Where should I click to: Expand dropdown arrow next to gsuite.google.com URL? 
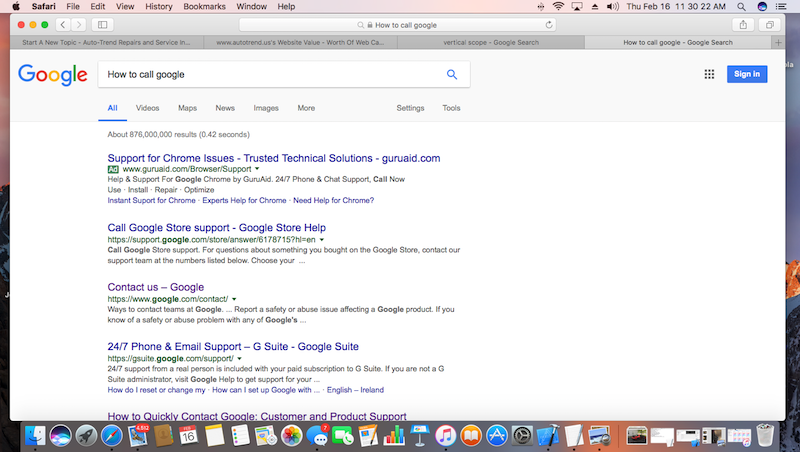tap(239, 359)
